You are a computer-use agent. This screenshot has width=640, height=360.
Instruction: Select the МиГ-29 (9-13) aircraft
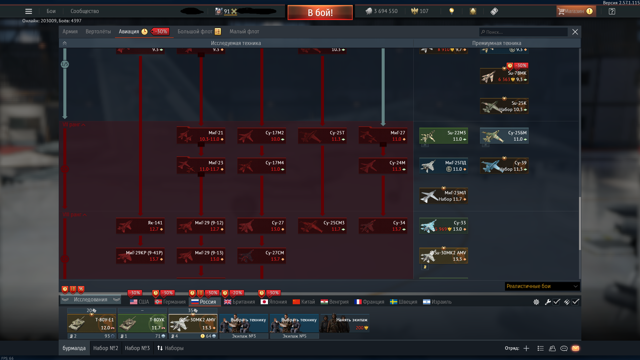pyautogui.click(x=201, y=256)
